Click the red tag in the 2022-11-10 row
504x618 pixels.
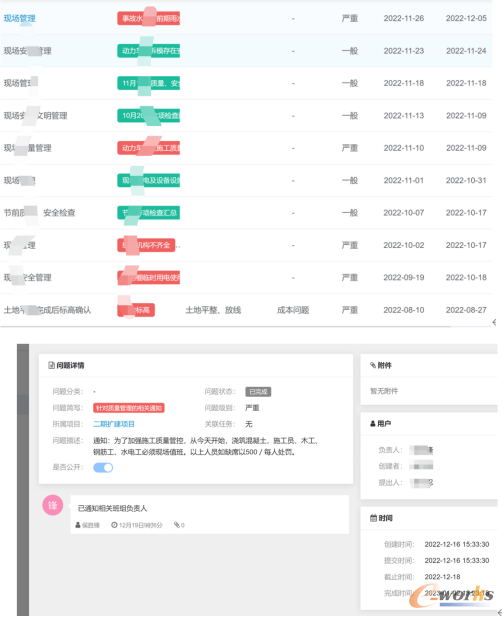click(149, 148)
